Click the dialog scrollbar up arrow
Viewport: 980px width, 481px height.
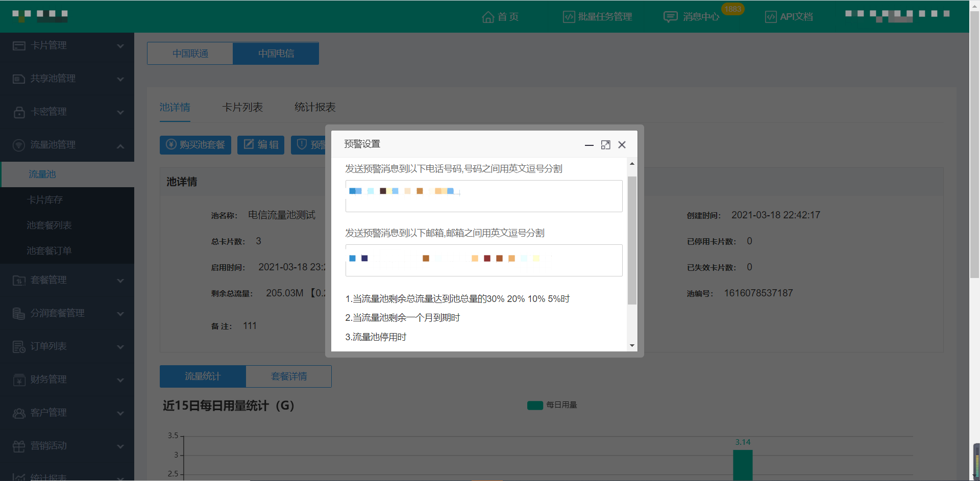632,164
